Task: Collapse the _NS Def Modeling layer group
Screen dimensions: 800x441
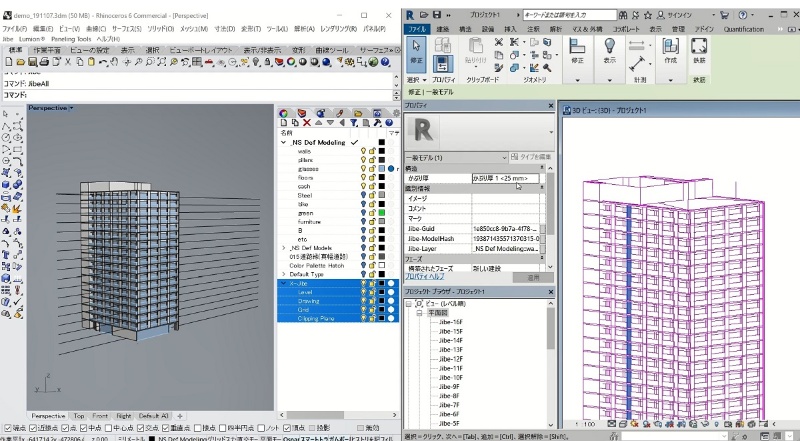Action: [283, 143]
